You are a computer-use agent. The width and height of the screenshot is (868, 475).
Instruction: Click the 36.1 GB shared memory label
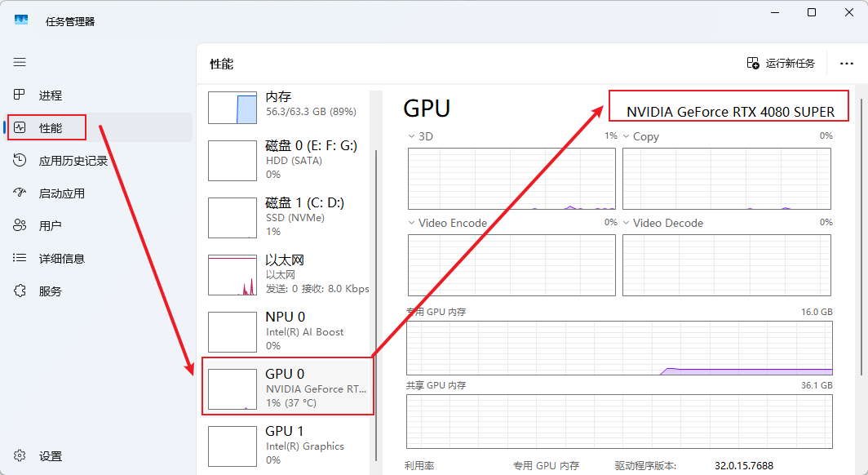(817, 385)
